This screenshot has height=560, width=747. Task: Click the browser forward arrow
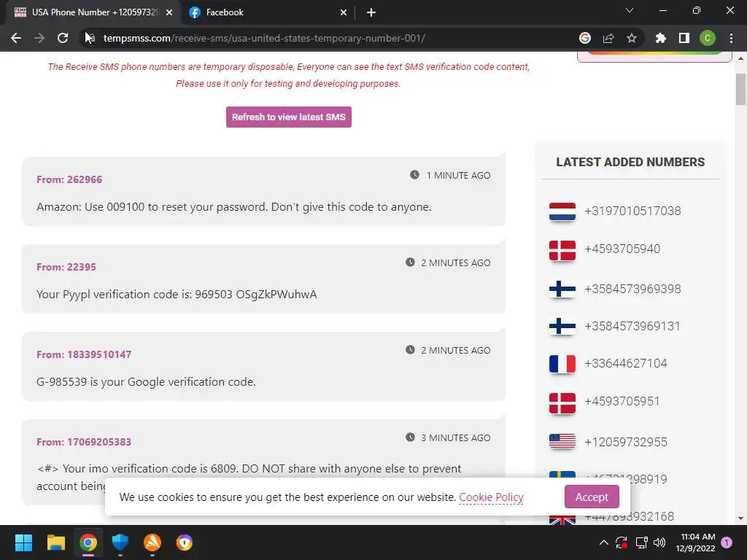click(39, 38)
